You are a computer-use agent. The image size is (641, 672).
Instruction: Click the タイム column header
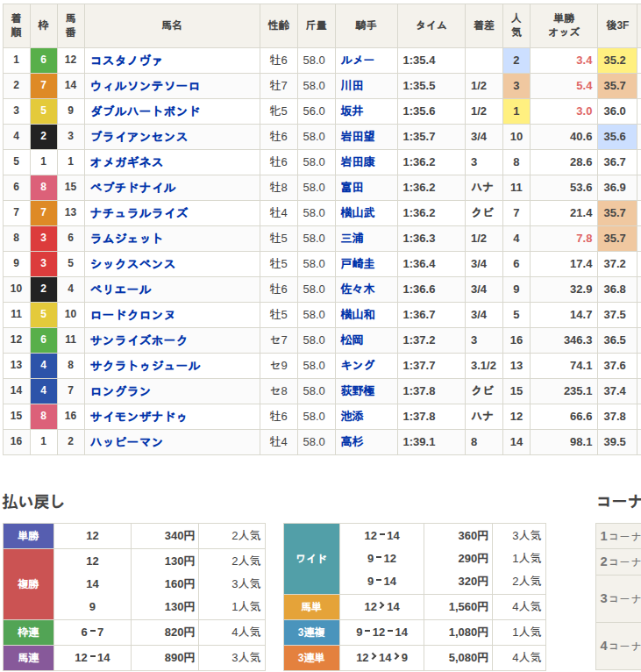[431, 26]
